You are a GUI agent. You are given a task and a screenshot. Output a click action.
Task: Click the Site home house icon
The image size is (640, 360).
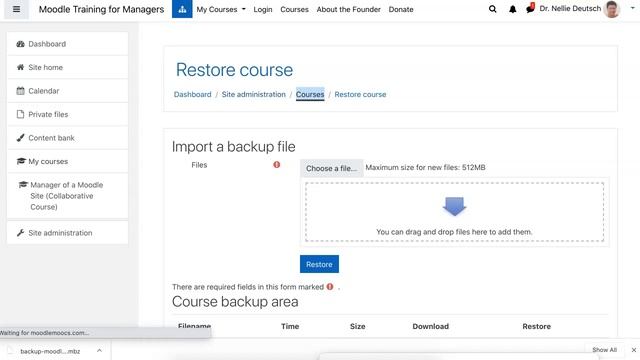coord(20,67)
